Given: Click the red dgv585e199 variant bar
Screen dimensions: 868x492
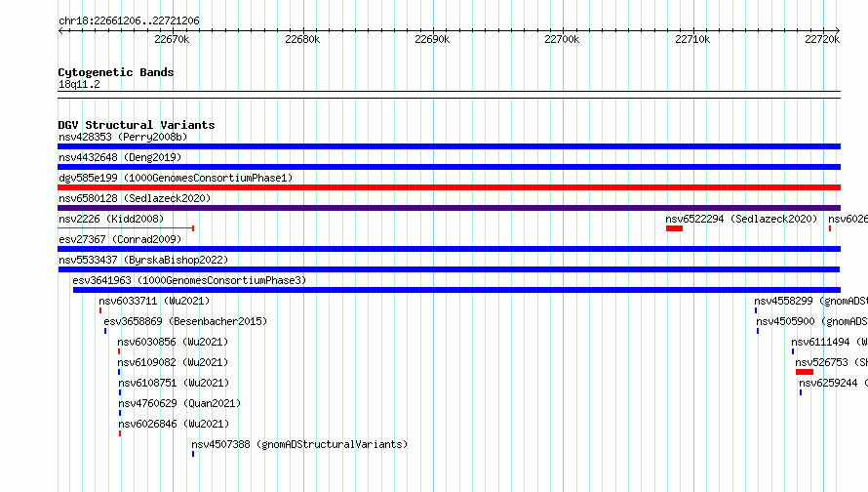Looking at the screenshot, I should [x=449, y=187].
